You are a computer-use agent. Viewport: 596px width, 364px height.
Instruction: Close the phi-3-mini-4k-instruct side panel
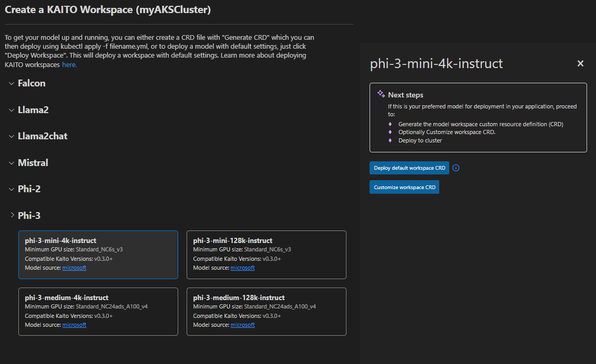tap(580, 63)
